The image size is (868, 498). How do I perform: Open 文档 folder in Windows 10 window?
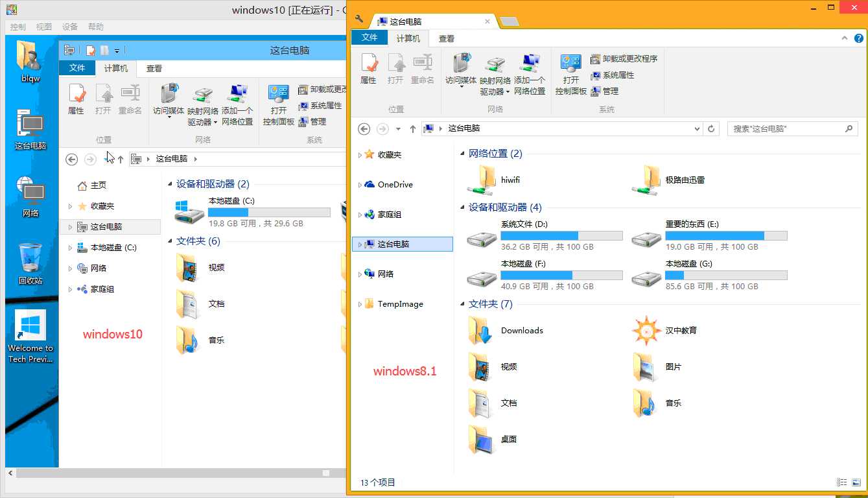click(200, 304)
